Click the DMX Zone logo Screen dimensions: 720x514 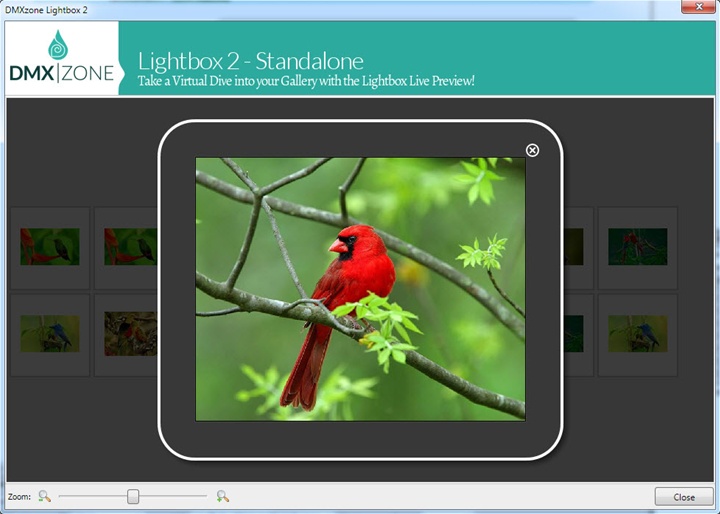(x=62, y=58)
